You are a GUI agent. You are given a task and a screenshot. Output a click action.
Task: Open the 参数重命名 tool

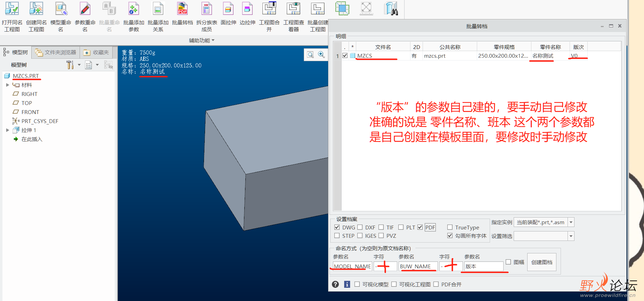click(85, 8)
